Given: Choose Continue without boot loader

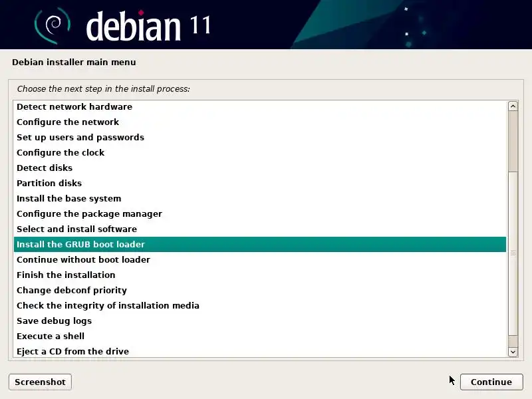Looking at the screenshot, I should tap(260, 259).
